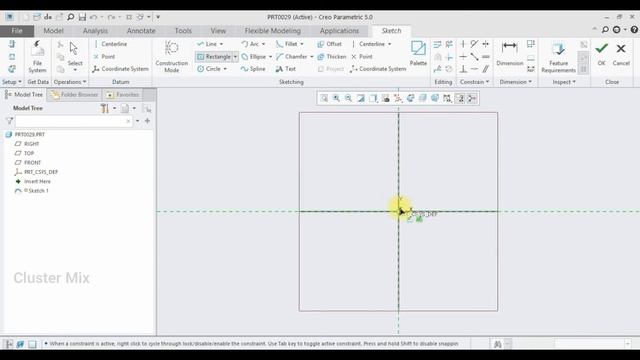Open the Circle tool dropdown arrow
Screen dimensions: 640x360
point(225,69)
